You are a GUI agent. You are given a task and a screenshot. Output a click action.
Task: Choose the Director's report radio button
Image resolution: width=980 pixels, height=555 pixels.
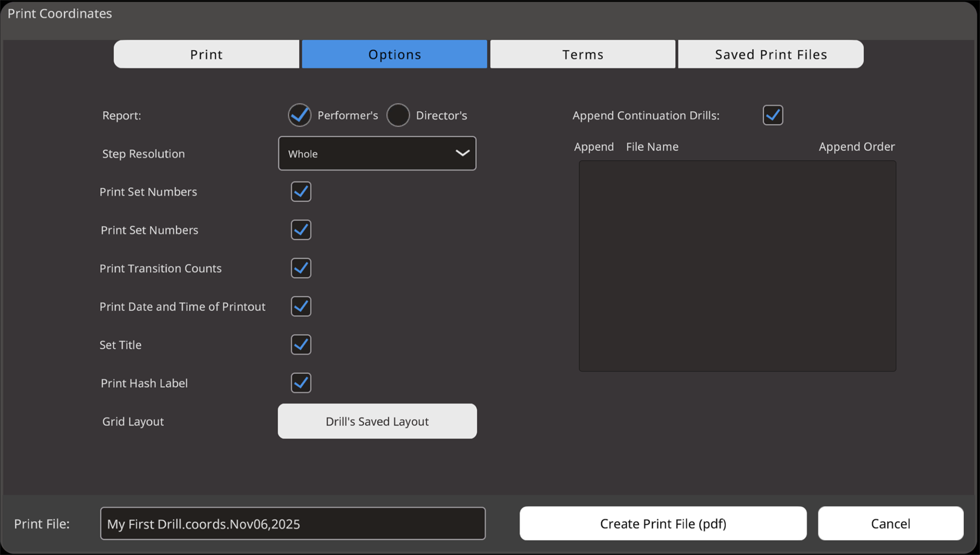398,115
